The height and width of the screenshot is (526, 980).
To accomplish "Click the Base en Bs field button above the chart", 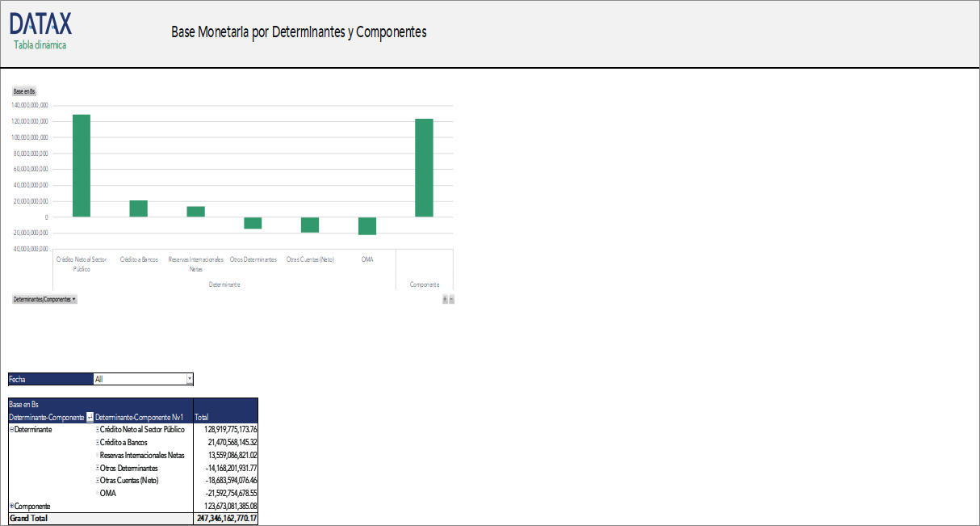I will (x=23, y=90).
